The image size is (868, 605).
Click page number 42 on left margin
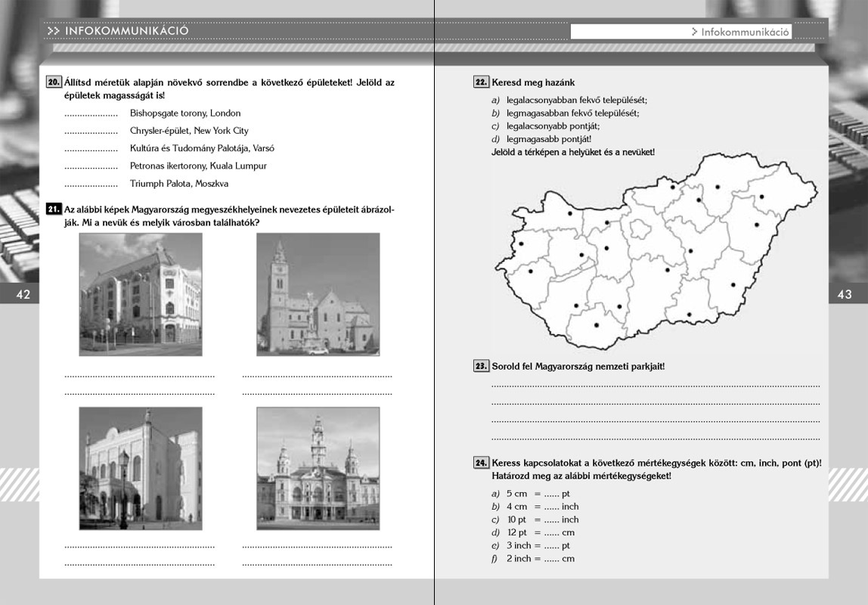[23, 295]
